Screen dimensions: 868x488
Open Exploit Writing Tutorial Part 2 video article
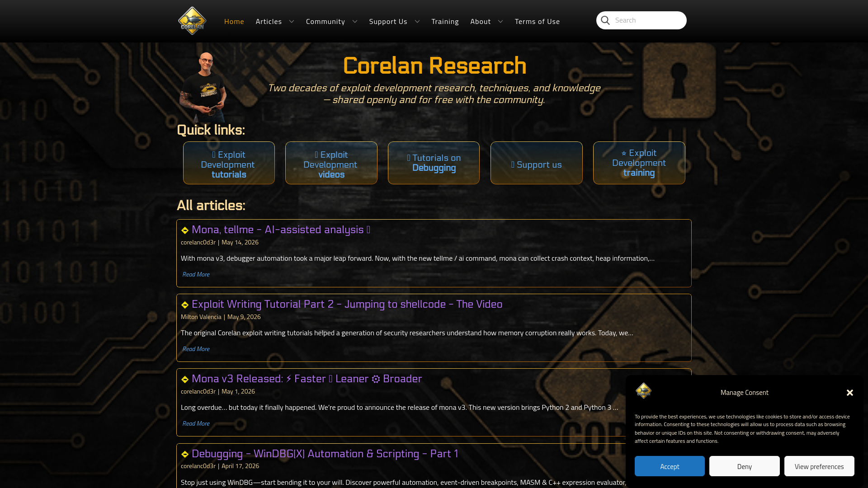click(x=347, y=304)
